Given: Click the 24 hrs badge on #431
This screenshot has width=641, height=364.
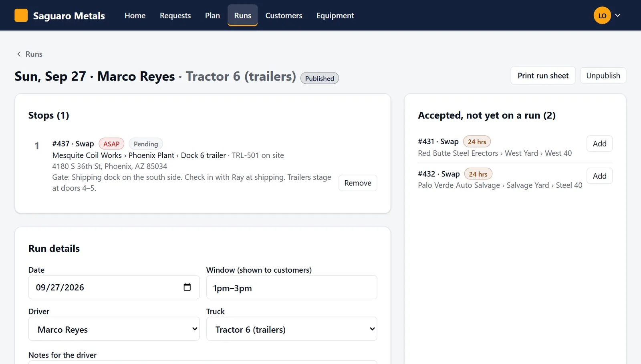Looking at the screenshot, I should (x=477, y=142).
